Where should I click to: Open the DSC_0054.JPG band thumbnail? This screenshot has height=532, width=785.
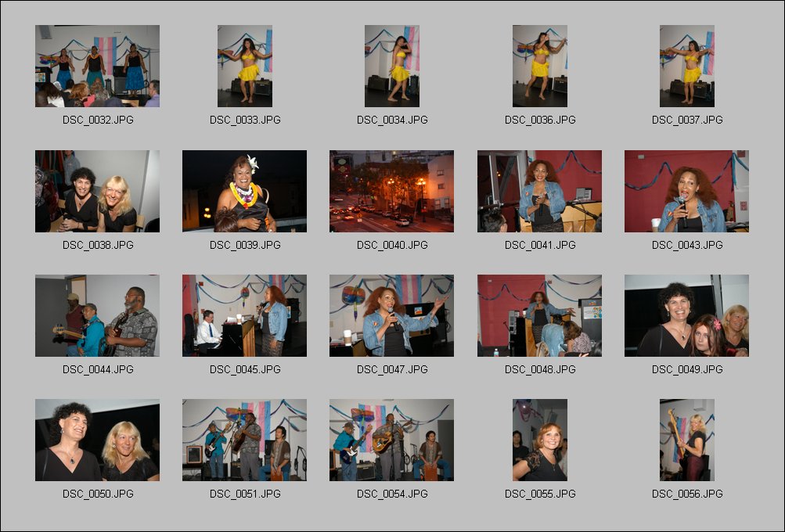click(x=392, y=440)
